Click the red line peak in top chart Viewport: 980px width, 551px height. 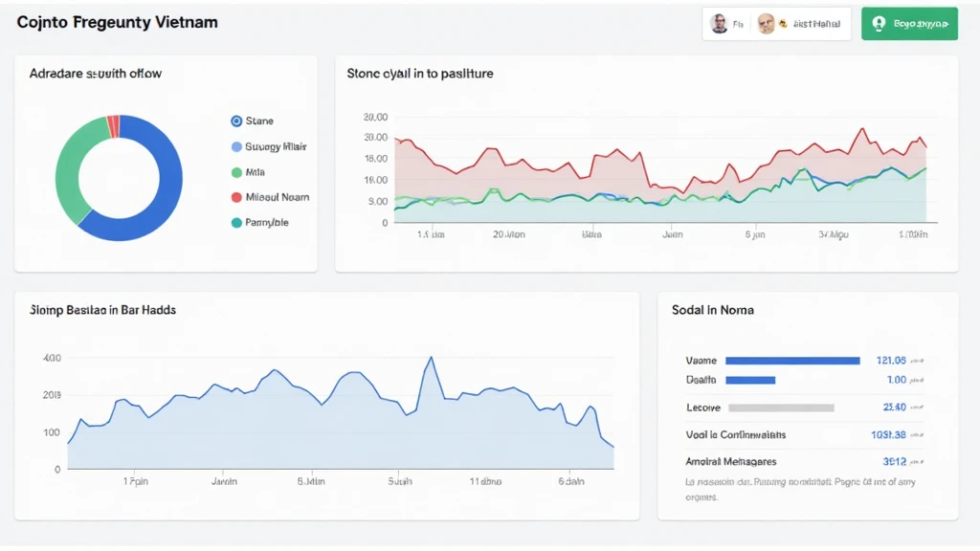pos(863,129)
